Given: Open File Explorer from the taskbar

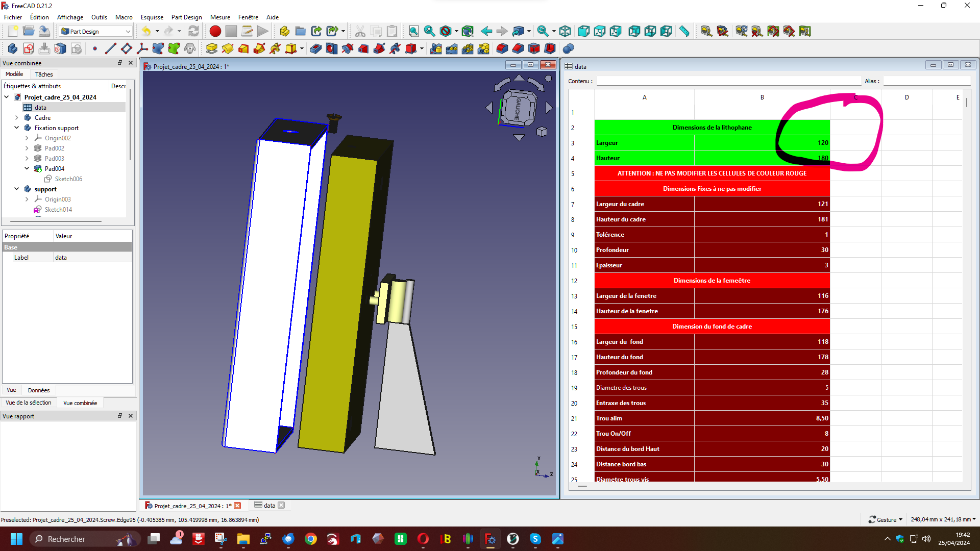Looking at the screenshot, I should coord(243,539).
